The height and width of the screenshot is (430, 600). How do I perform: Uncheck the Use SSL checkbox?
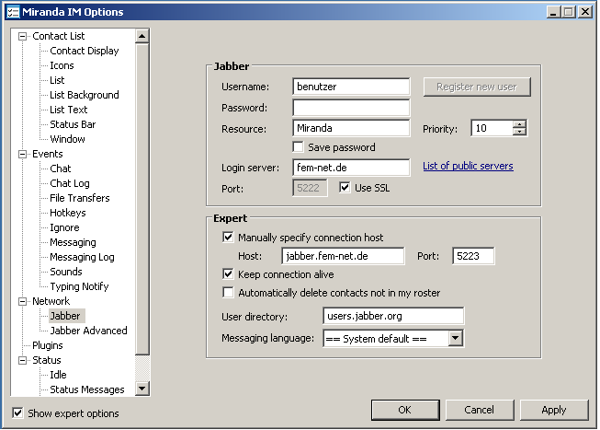(344, 187)
